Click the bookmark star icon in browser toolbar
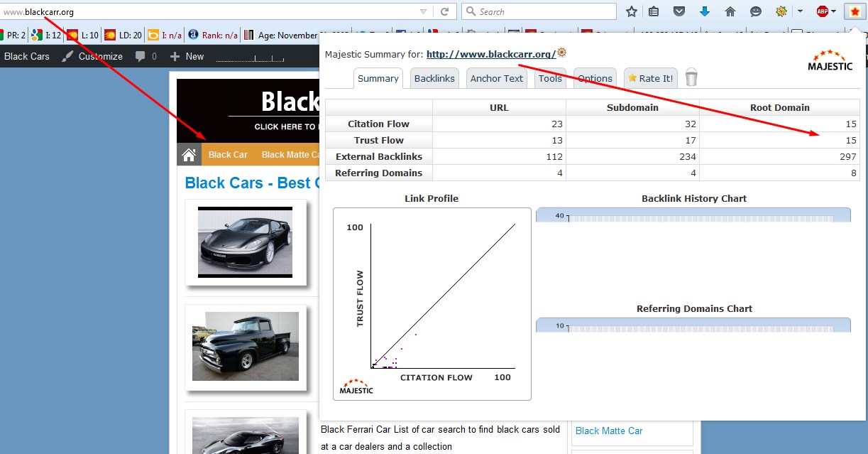 click(x=632, y=11)
